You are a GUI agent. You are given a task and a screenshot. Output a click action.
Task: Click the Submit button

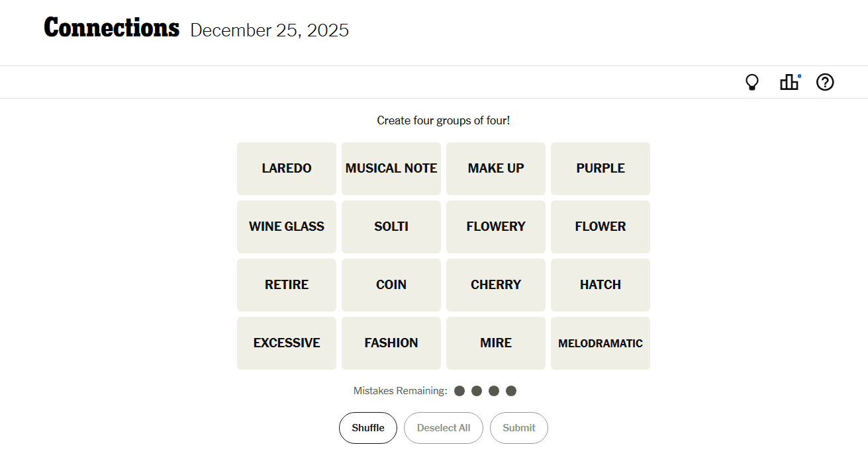click(x=518, y=428)
